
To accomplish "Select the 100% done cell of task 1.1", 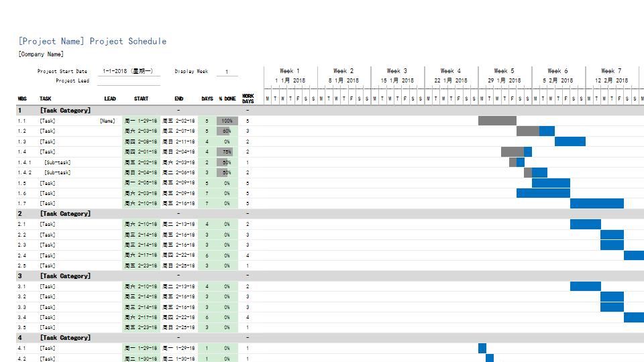I will [227, 121].
